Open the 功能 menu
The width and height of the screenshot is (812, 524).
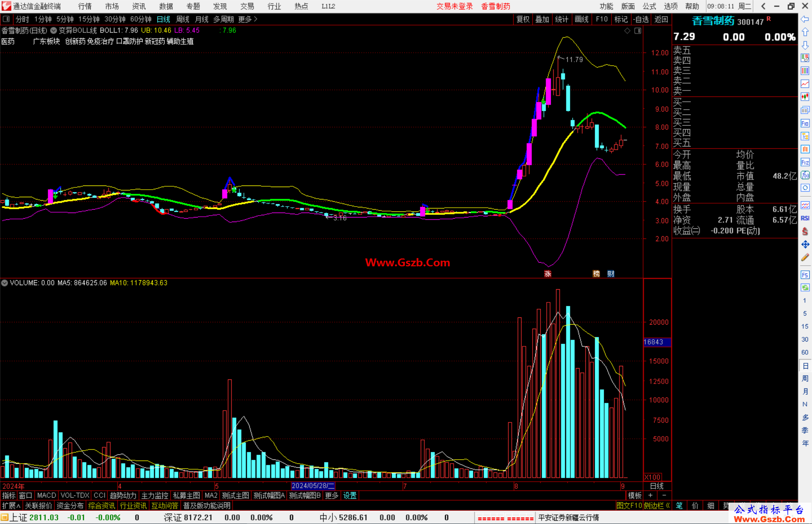606,6
